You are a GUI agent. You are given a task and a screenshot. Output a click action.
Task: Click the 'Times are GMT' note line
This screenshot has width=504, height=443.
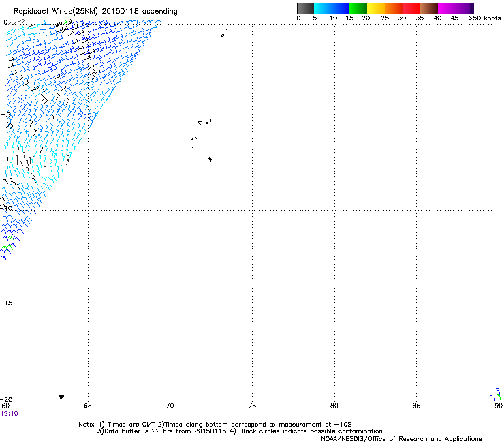coord(215,425)
